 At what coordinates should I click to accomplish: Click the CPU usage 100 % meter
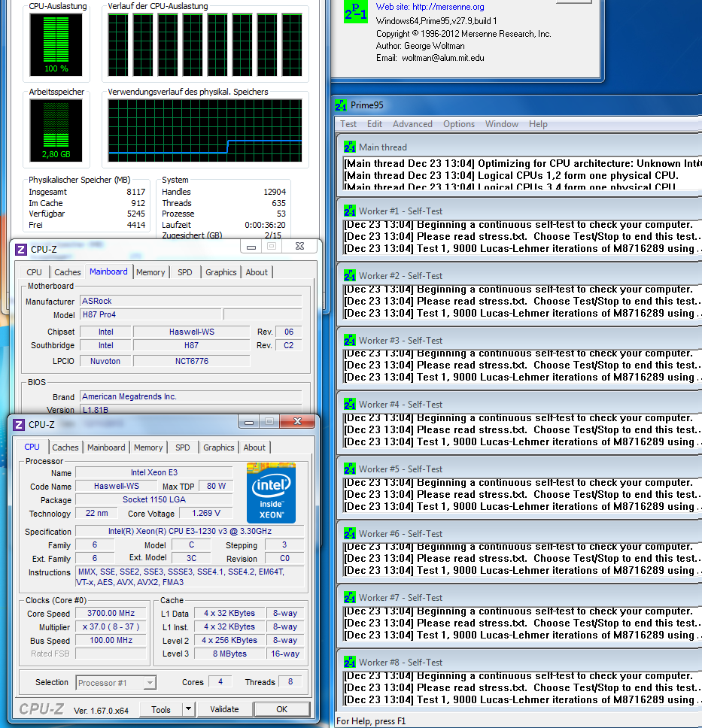[56, 44]
